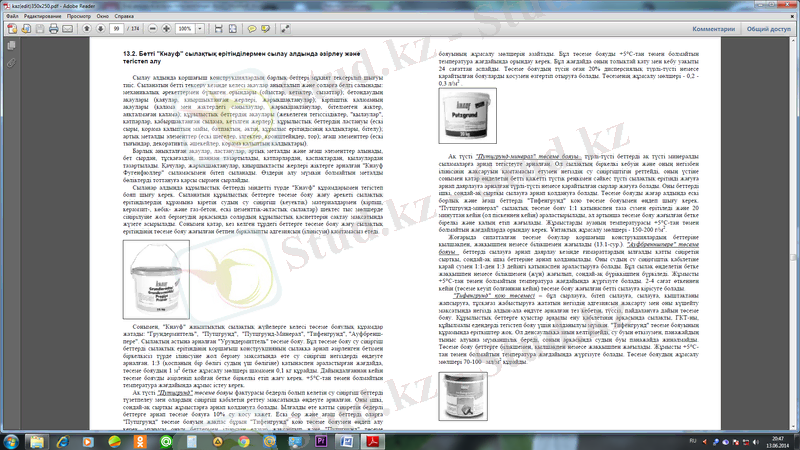Open the Комментарии pane

click(x=713, y=29)
